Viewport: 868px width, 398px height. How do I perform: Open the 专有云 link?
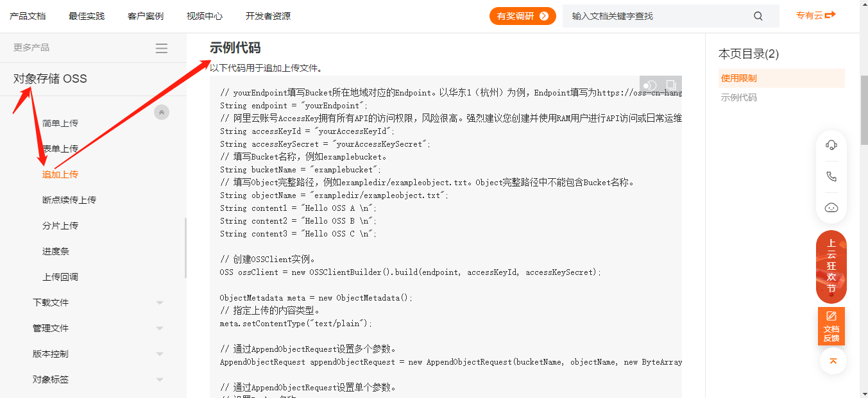[x=815, y=15]
